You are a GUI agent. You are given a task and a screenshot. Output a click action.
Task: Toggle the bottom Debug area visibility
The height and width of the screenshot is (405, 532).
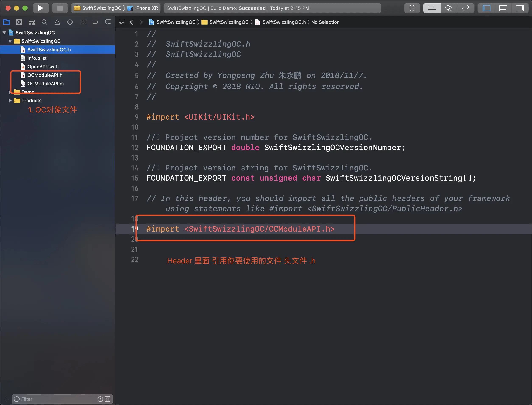click(x=503, y=8)
